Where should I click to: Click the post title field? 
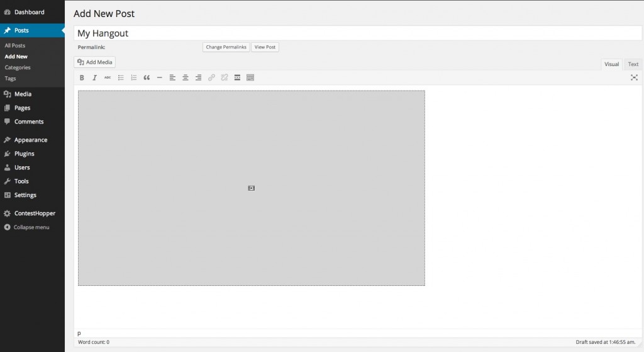coord(357,33)
